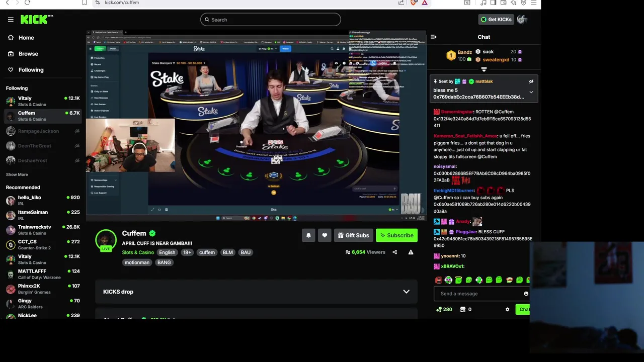
Task: Click the report warning triangle icon
Action: point(411,252)
